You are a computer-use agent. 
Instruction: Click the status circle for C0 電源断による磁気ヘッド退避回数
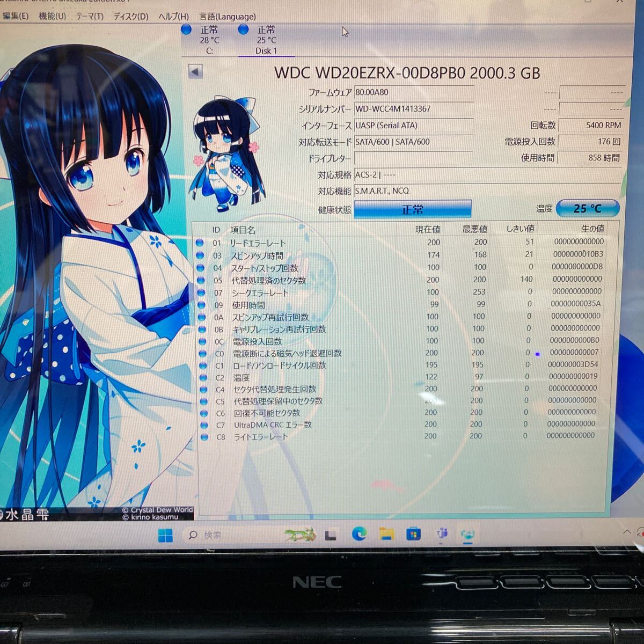(202, 354)
